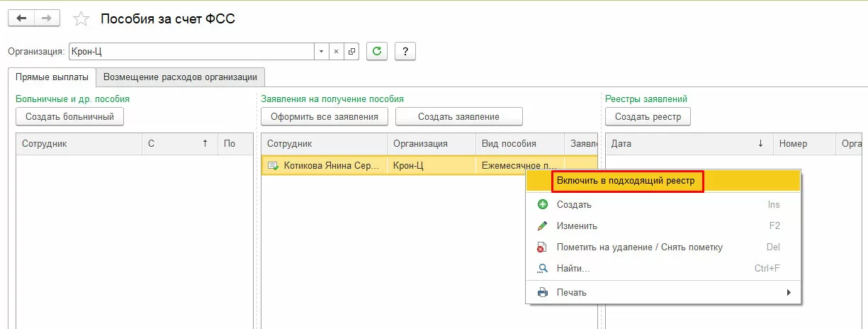Choose Пометить на удаление / Снять пометку

[663, 247]
